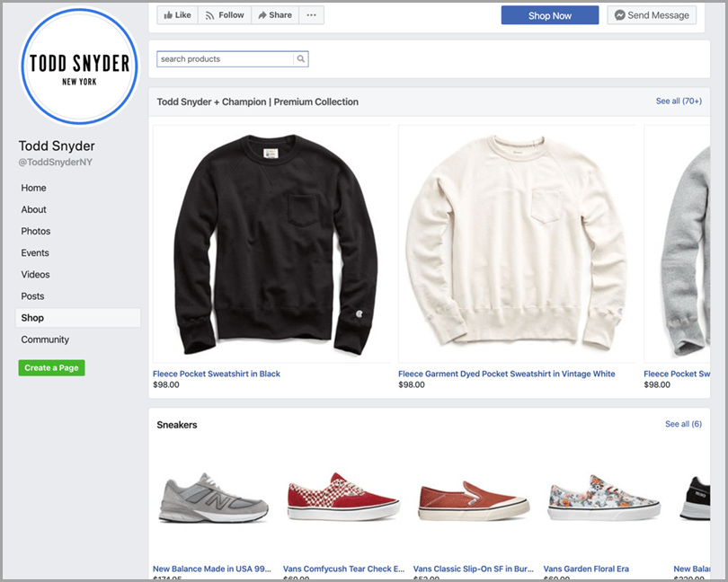Go to the Home tab
This screenshot has height=582, width=728.
(x=33, y=188)
